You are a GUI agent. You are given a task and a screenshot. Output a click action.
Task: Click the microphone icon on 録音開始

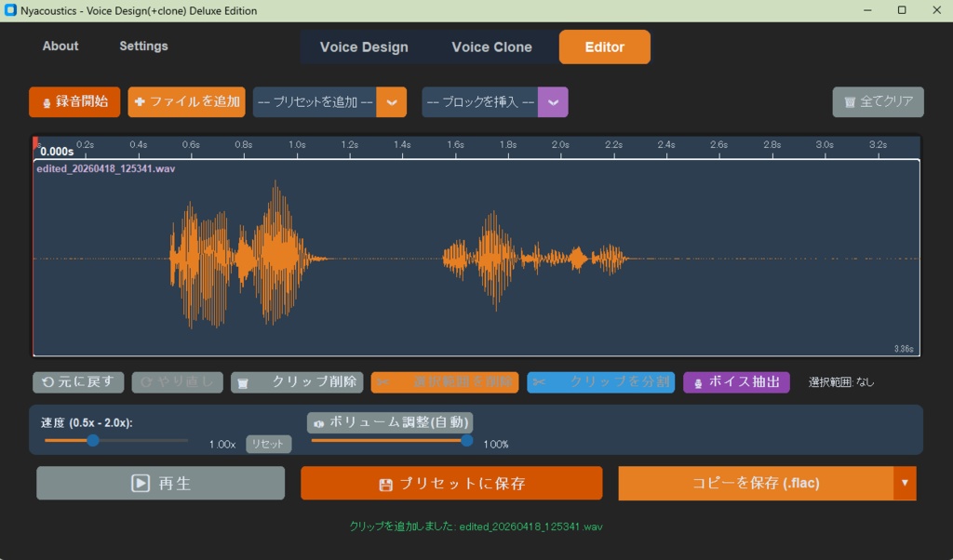tap(46, 102)
